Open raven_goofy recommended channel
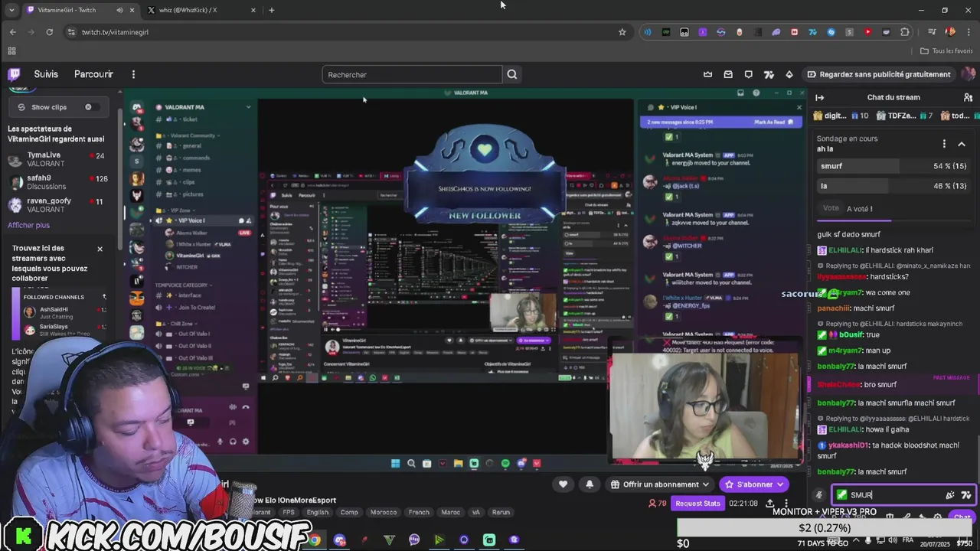This screenshot has width=980, height=551. coord(57,205)
